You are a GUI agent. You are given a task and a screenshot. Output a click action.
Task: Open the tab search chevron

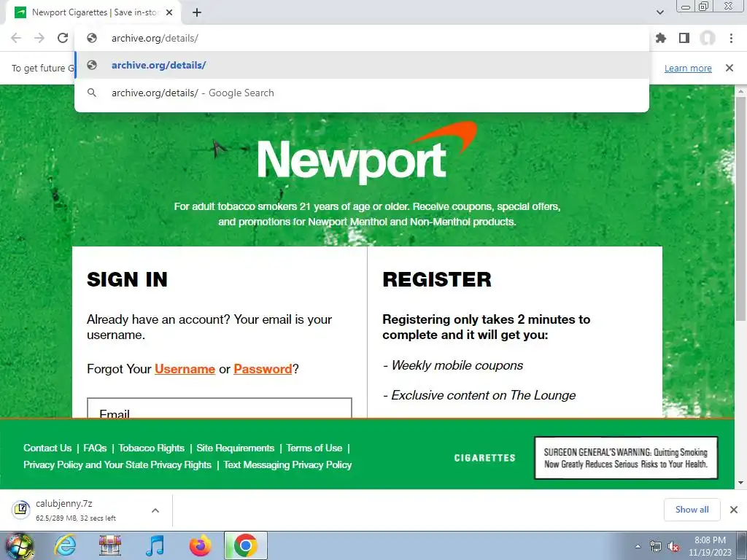pos(660,12)
